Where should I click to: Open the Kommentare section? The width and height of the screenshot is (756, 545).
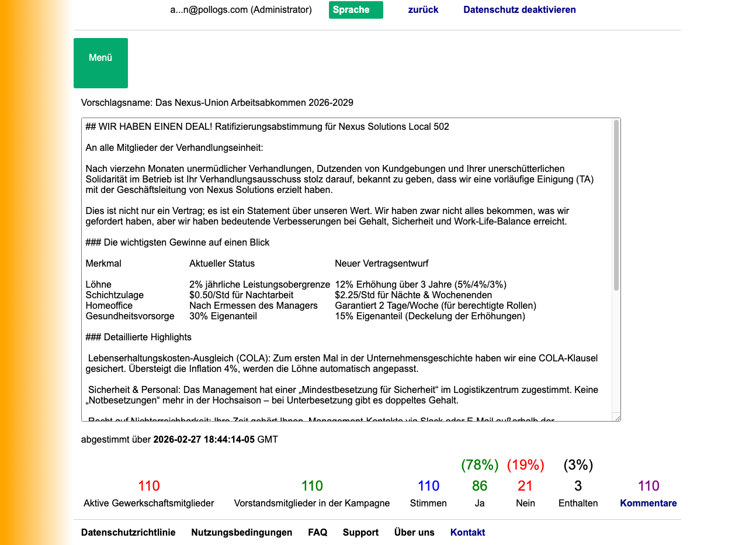(x=649, y=503)
